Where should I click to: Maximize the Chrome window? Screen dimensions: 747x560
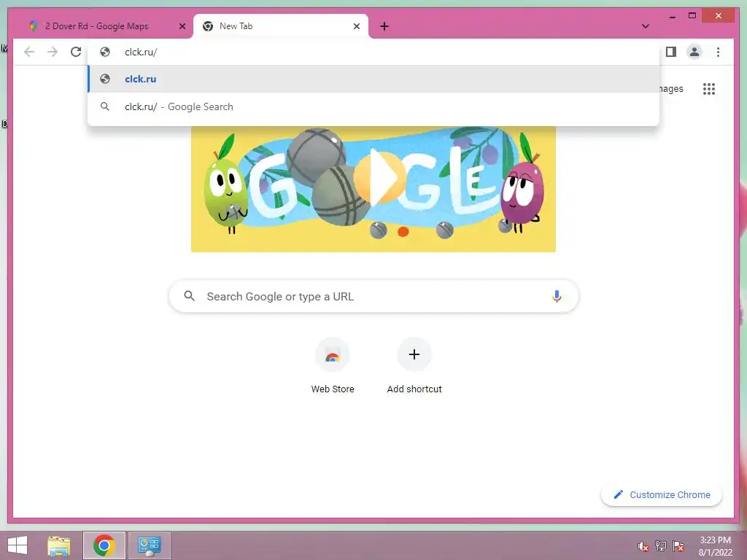click(692, 16)
